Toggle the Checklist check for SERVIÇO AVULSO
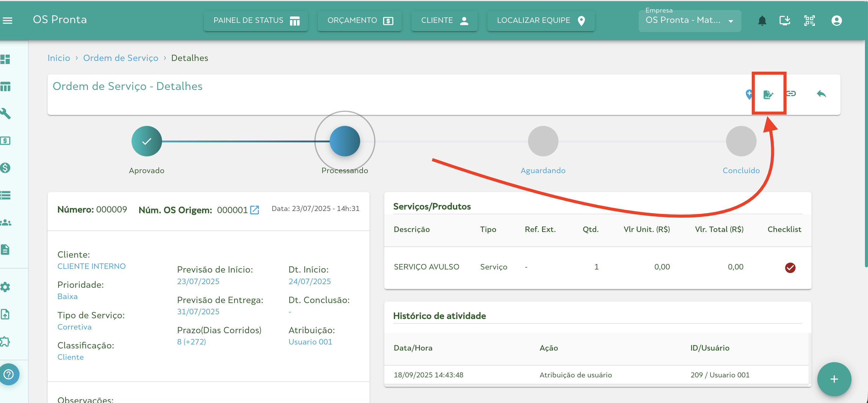Viewport: 868px width, 403px height. 791,267
